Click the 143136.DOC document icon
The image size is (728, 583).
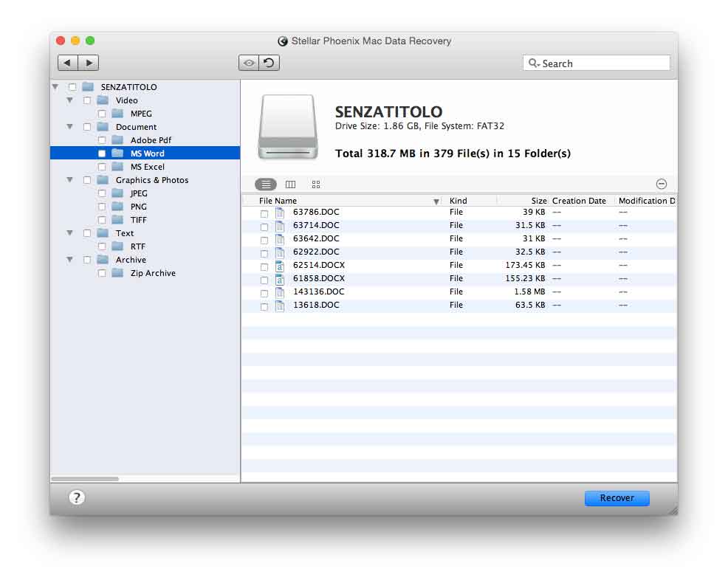[x=280, y=292]
